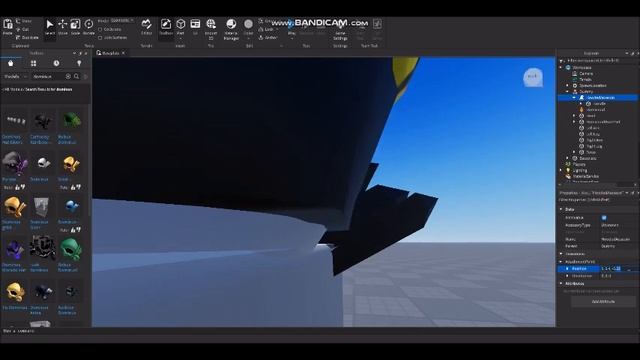Collapse the Workspace node in Explorer

[x=561, y=67]
